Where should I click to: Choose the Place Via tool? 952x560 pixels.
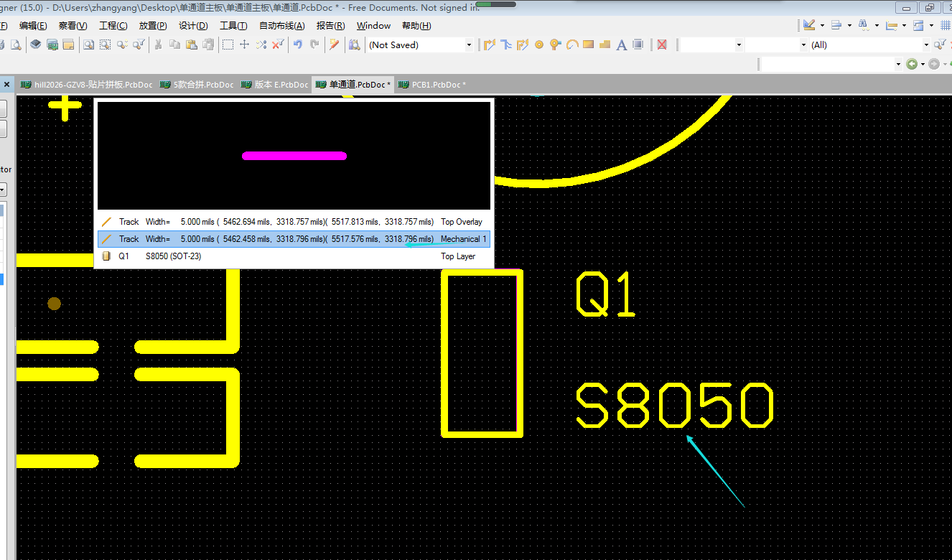[x=555, y=45]
